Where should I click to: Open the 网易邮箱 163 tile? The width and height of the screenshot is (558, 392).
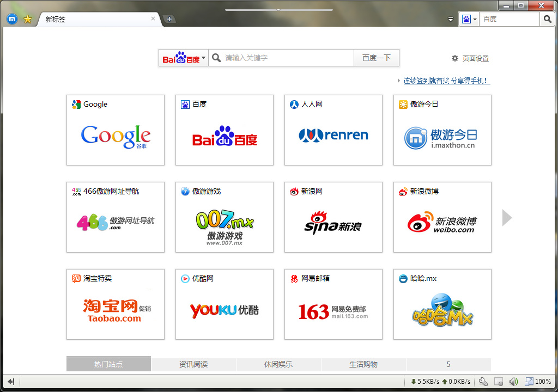click(333, 304)
